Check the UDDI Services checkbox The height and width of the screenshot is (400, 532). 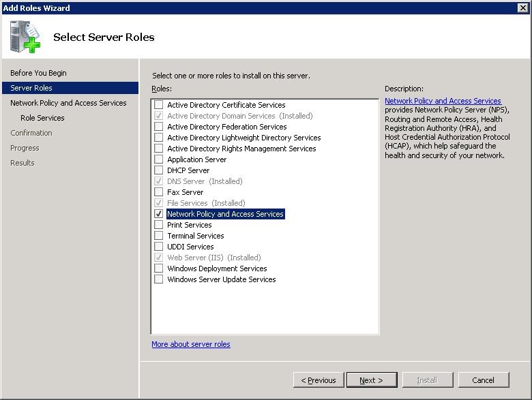(158, 247)
